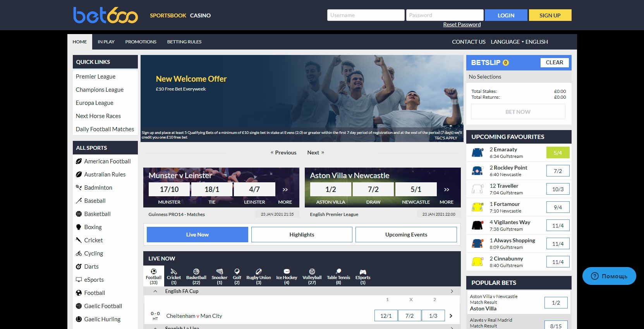Click the SIGN UP button
Screen dimensions: 644x329
550,15
